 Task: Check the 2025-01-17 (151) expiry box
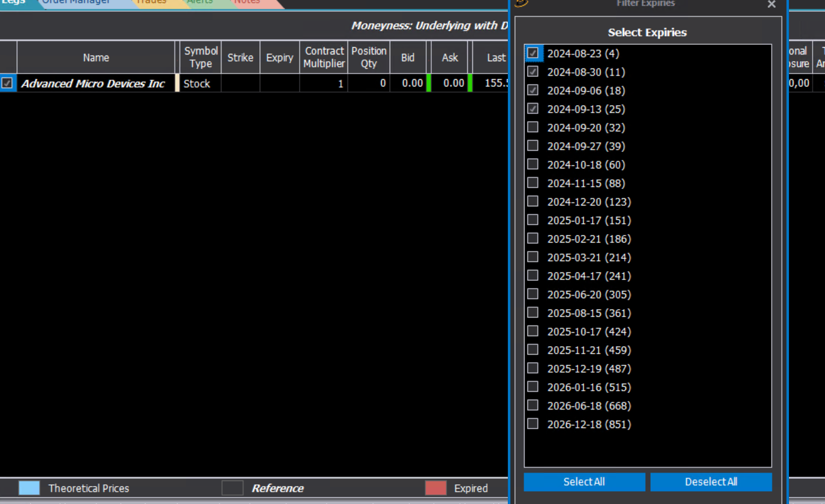click(533, 220)
